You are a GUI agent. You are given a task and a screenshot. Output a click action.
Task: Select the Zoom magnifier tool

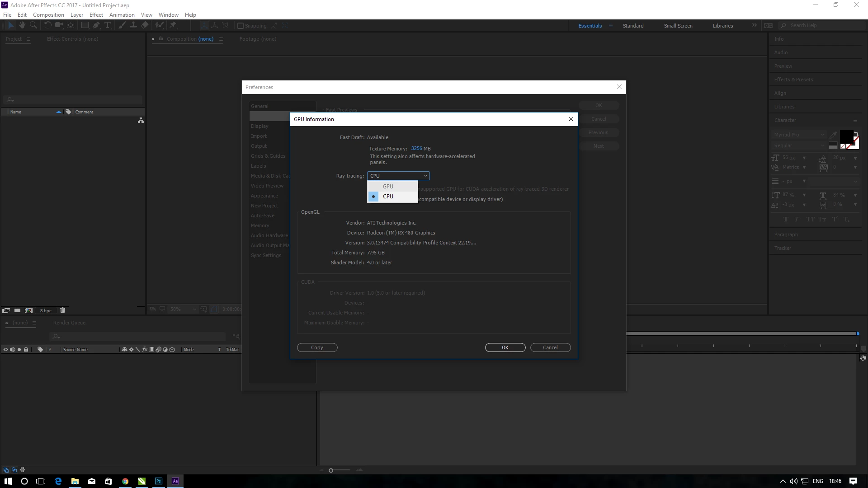(33, 26)
